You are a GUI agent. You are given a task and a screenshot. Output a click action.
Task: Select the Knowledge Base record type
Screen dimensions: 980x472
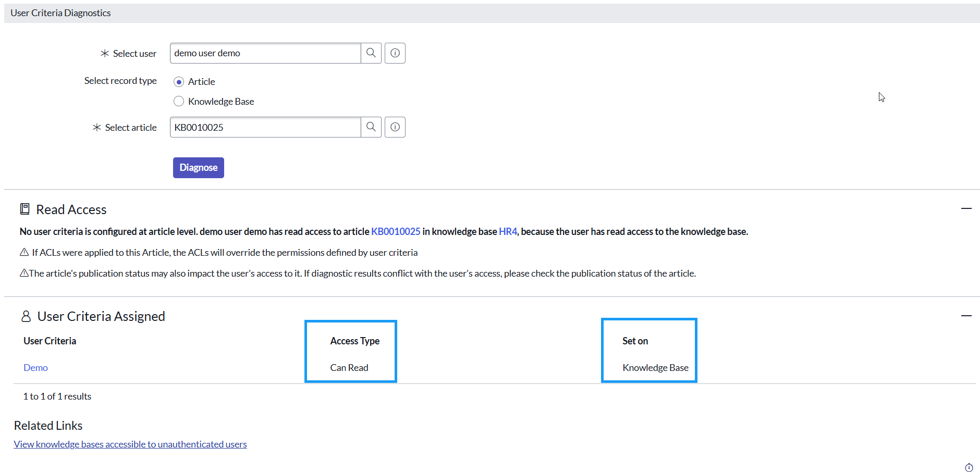click(179, 101)
